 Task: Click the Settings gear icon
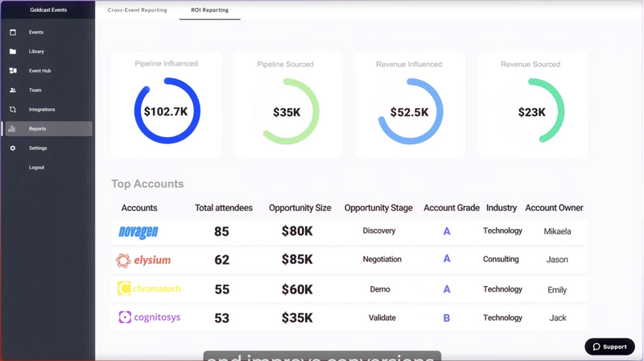coord(13,148)
